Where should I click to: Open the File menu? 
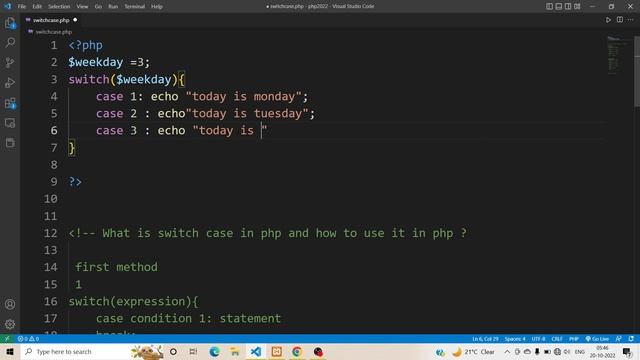pos(22,7)
